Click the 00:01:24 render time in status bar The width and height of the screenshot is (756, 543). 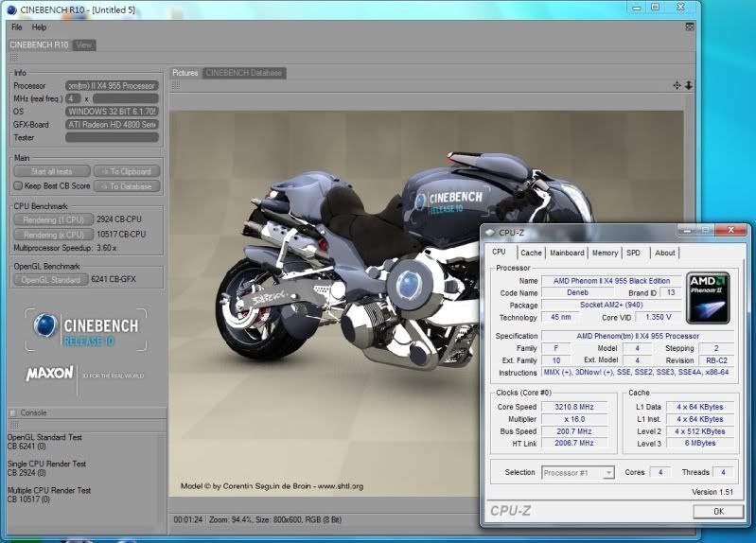[188, 520]
